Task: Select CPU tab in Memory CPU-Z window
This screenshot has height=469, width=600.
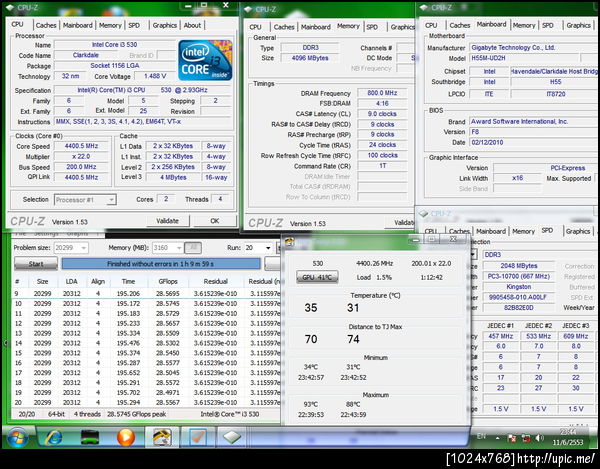Action: tap(255, 27)
